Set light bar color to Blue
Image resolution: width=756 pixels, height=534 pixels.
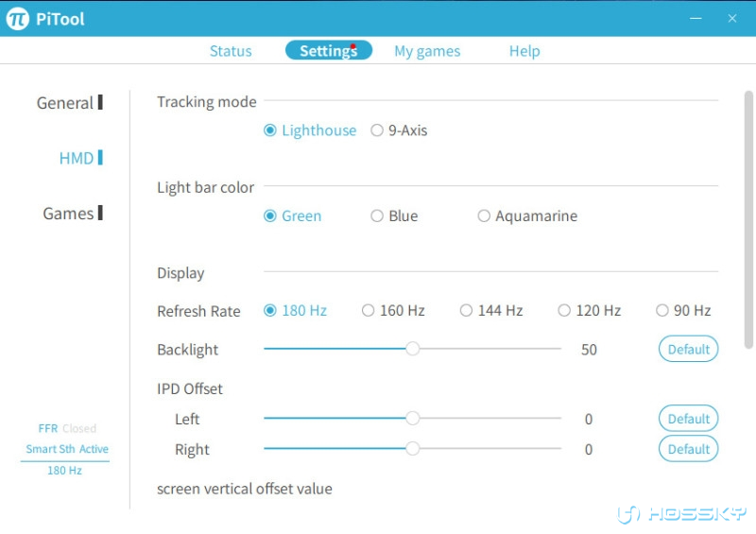[394, 215]
